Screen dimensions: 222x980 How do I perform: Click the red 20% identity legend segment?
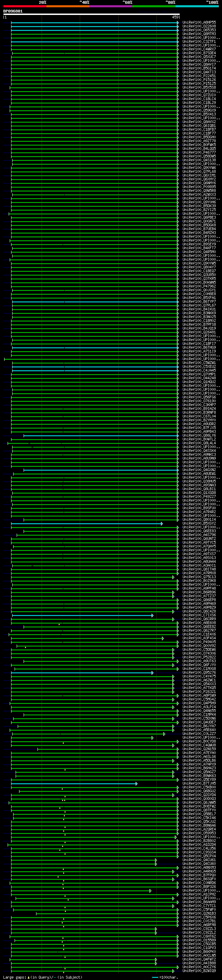coord(25,6)
